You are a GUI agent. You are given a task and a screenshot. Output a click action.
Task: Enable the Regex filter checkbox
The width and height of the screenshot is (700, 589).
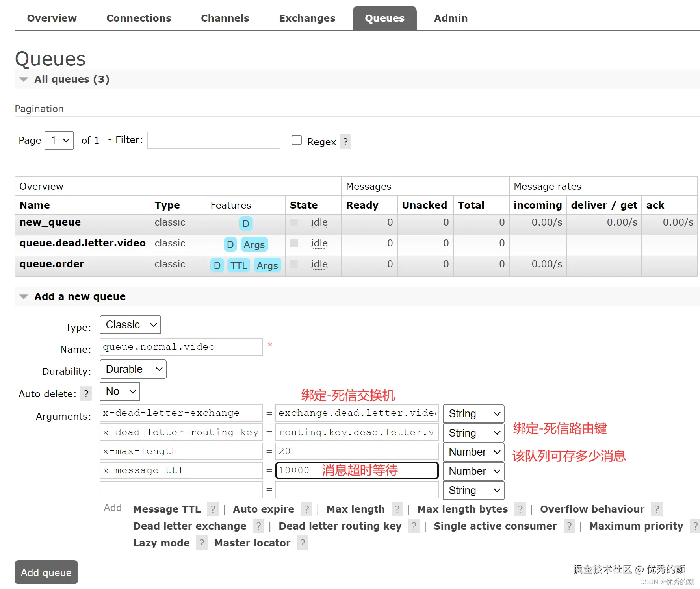pyautogui.click(x=297, y=141)
